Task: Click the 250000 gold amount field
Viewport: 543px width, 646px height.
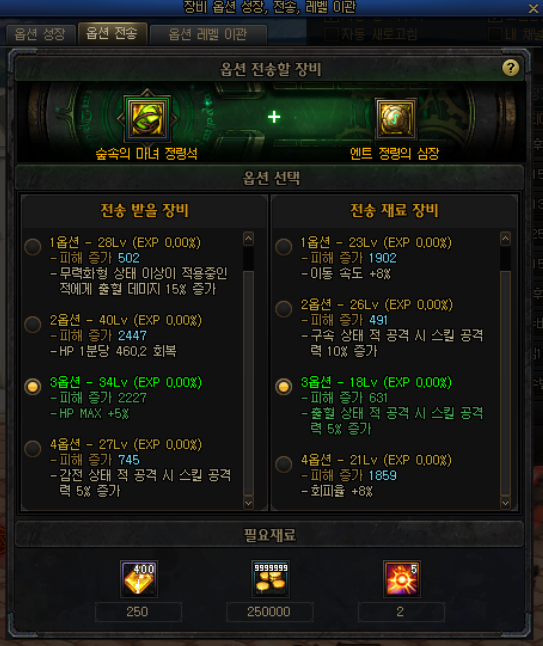Action: [269, 612]
